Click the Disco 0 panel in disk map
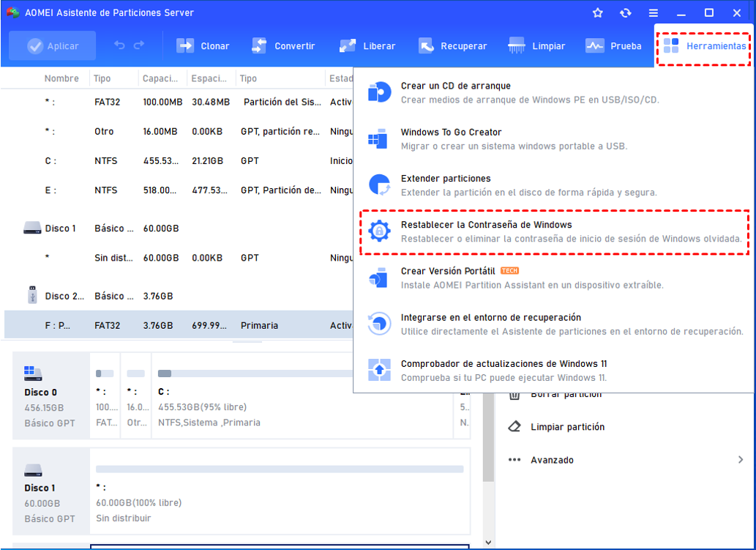Image resolution: width=756 pixels, height=550 pixels. tap(50, 395)
